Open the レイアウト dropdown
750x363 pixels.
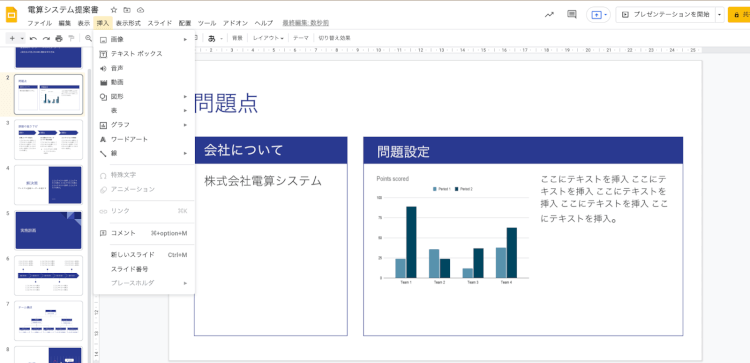pyautogui.click(x=268, y=38)
